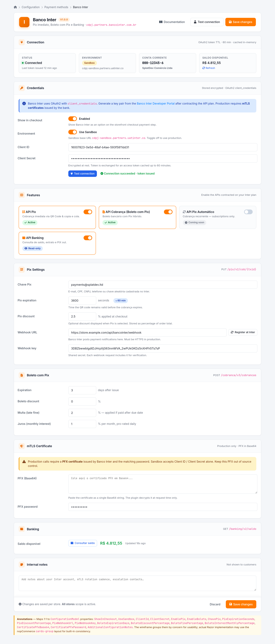Click the QR icon beside Pix Settings heading
The width and height of the screenshot is (275, 644).
pyautogui.click(x=22, y=270)
